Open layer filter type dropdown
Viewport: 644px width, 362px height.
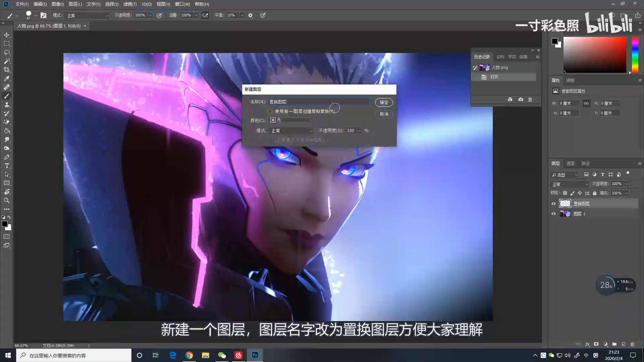click(x=565, y=175)
